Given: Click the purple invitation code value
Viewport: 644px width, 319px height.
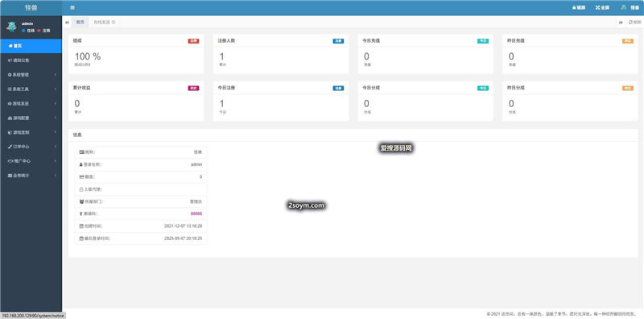Looking at the screenshot, I should click(196, 213).
